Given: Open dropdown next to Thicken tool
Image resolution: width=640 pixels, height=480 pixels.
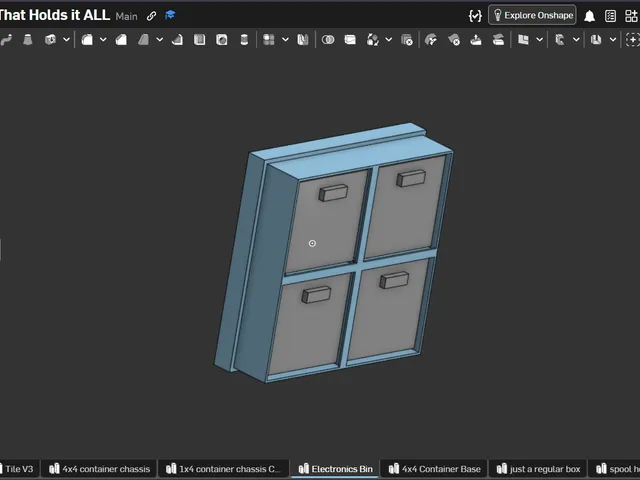Looking at the screenshot, I should [66, 40].
